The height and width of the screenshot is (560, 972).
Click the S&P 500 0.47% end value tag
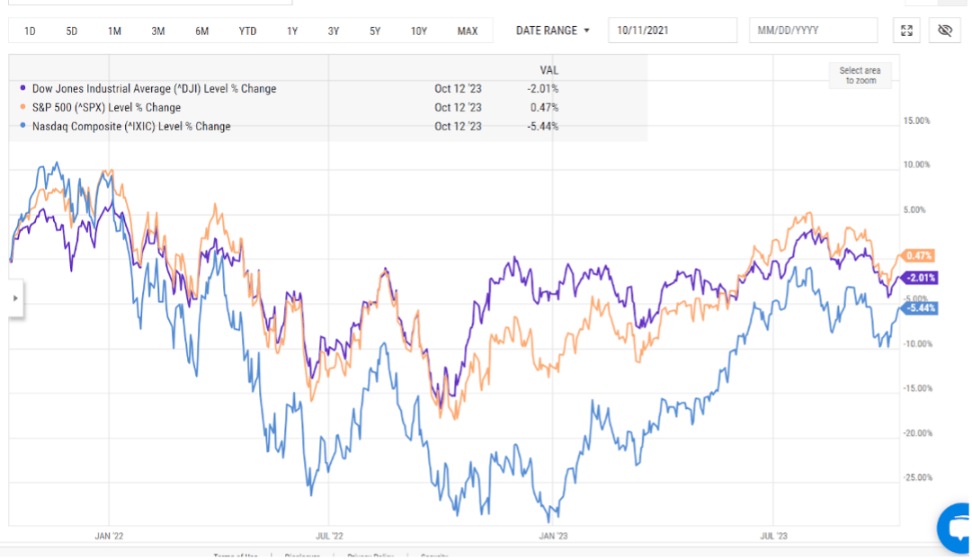(919, 255)
